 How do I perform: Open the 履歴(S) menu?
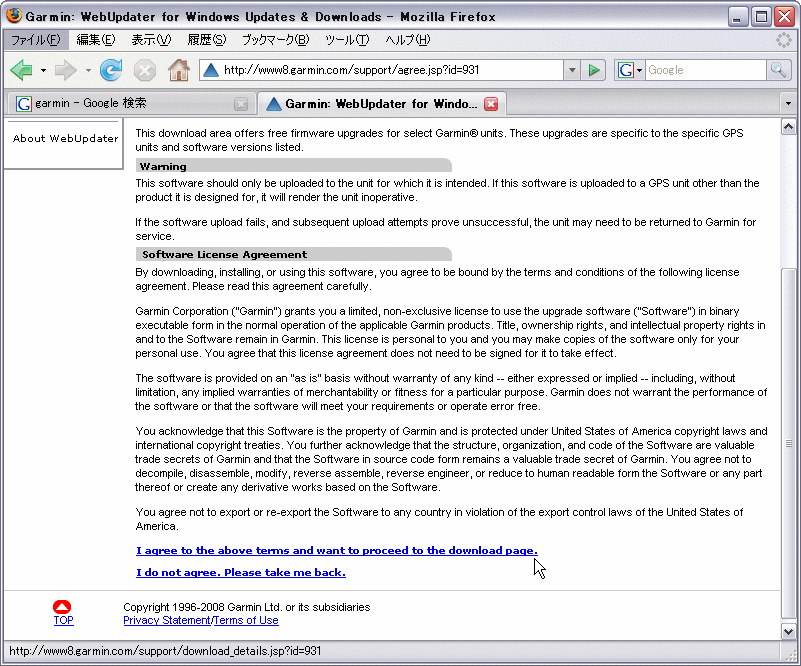[x=206, y=40]
